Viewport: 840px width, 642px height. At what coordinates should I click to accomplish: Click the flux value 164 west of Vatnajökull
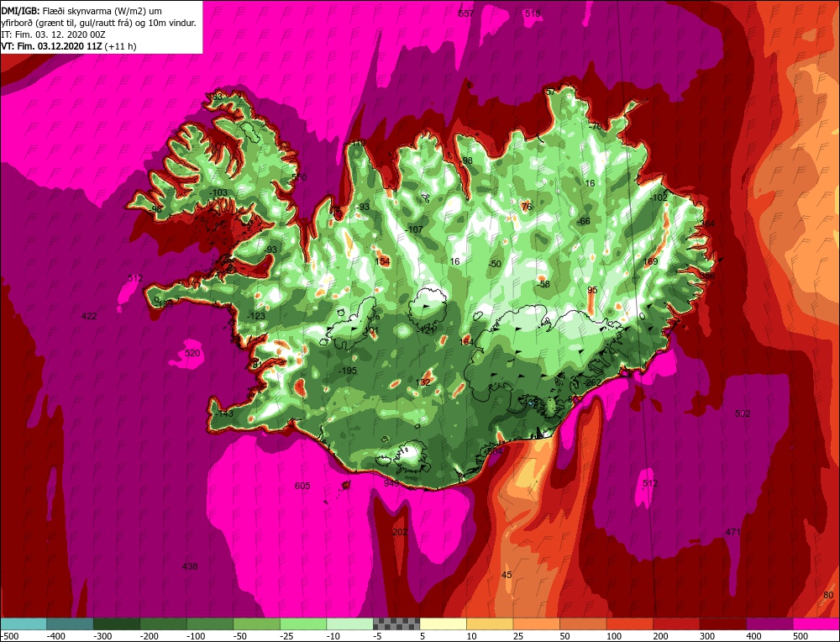pos(466,342)
